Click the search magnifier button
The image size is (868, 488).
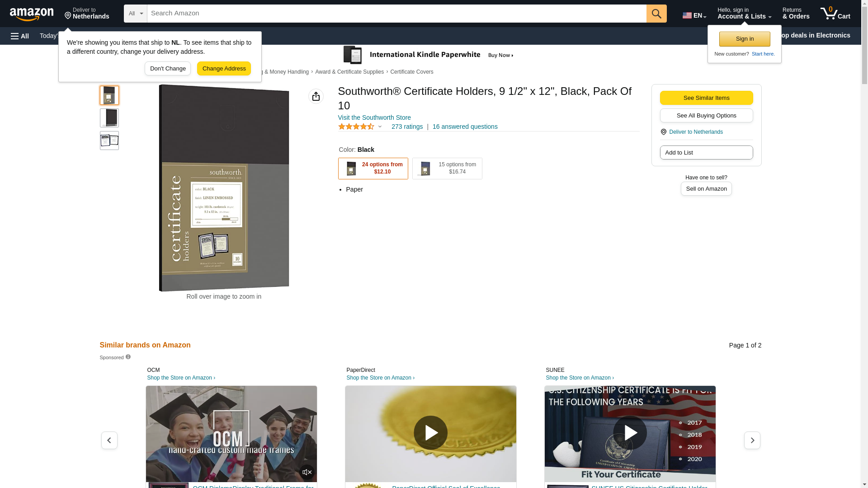pyautogui.click(x=656, y=14)
